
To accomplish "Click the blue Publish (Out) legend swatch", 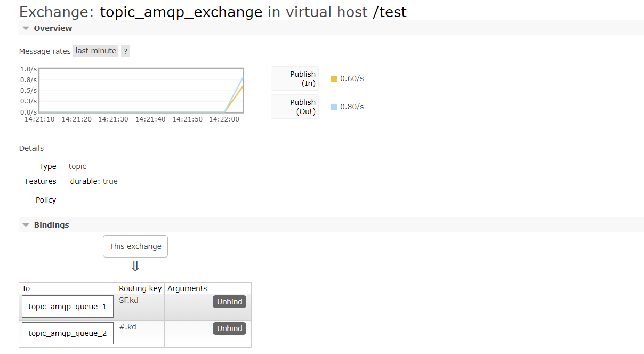I will 335,106.
